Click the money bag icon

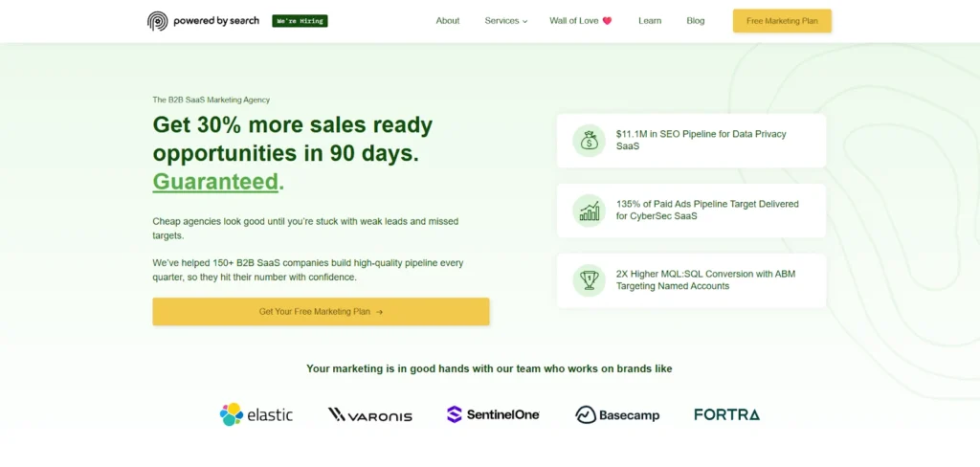tap(589, 141)
